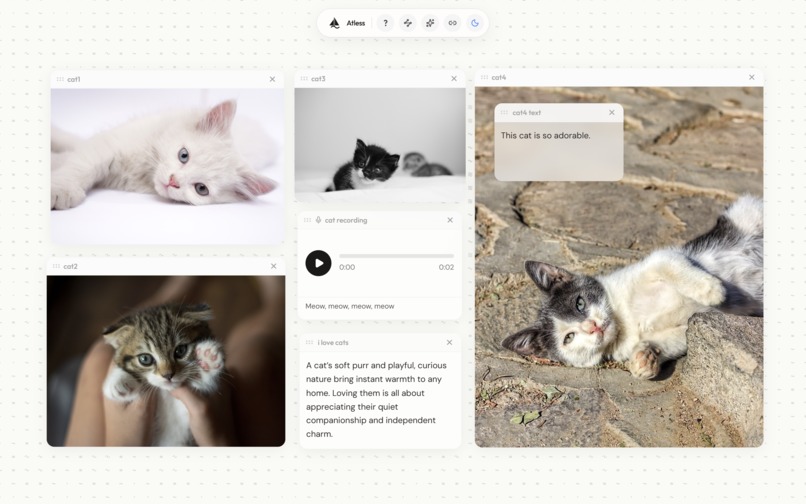Play the cat recording audio
Screen dimensions: 806x504
[x=318, y=263]
